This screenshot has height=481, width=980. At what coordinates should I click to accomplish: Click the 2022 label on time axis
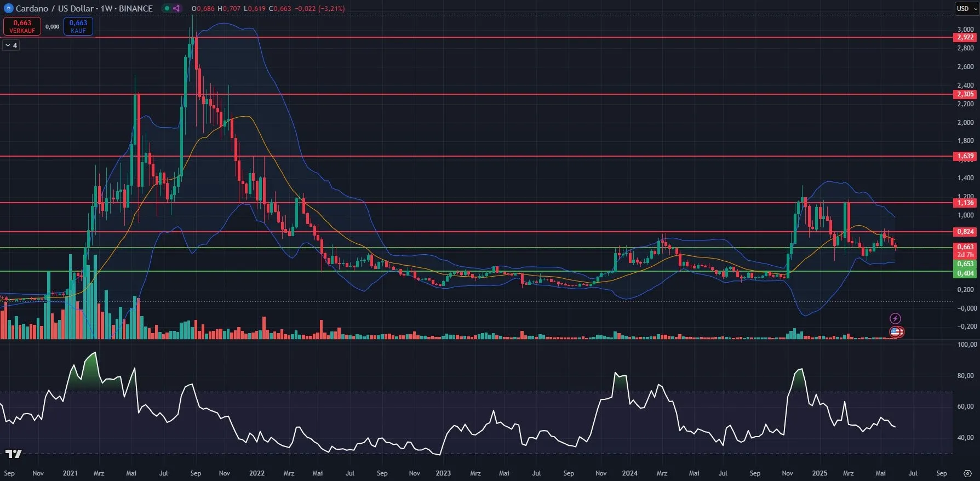point(256,473)
